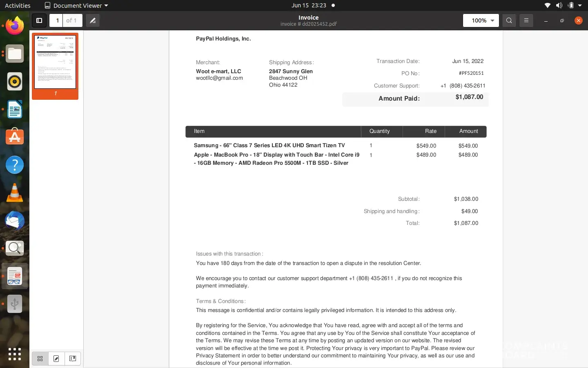This screenshot has width=588, height=368.
Task: Open Thunderbird mail from the dock
Action: click(x=15, y=220)
